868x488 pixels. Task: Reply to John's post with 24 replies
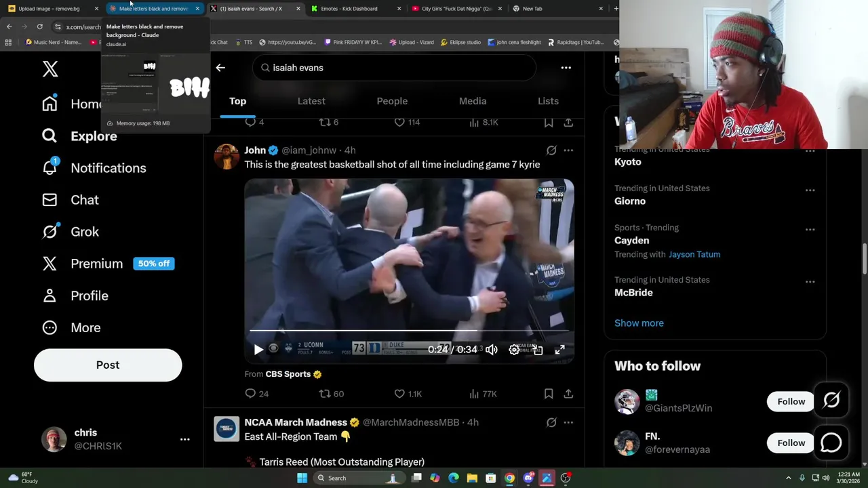pyautogui.click(x=256, y=394)
